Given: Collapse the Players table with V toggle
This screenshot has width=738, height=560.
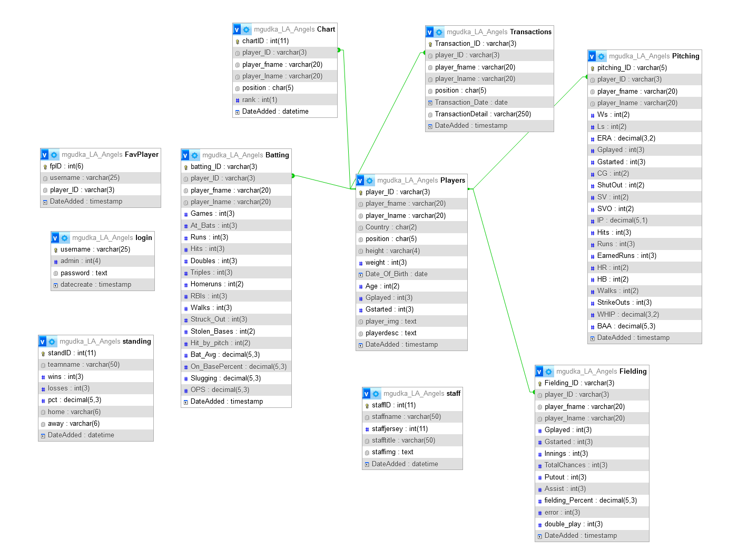Looking at the screenshot, I should [x=360, y=181].
